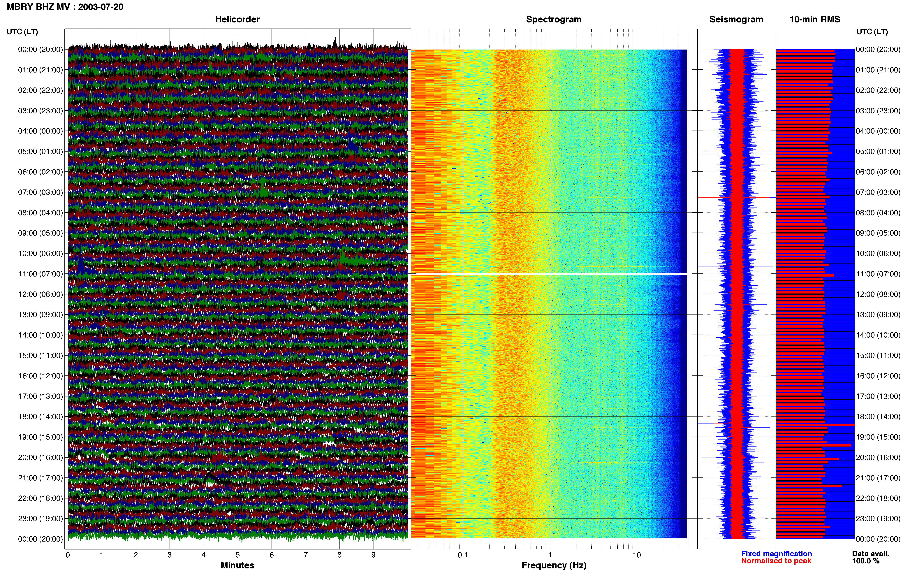Image resolution: width=924 pixels, height=578 pixels.
Task: Click the frequency tick label '10'
Action: pyautogui.click(x=637, y=555)
